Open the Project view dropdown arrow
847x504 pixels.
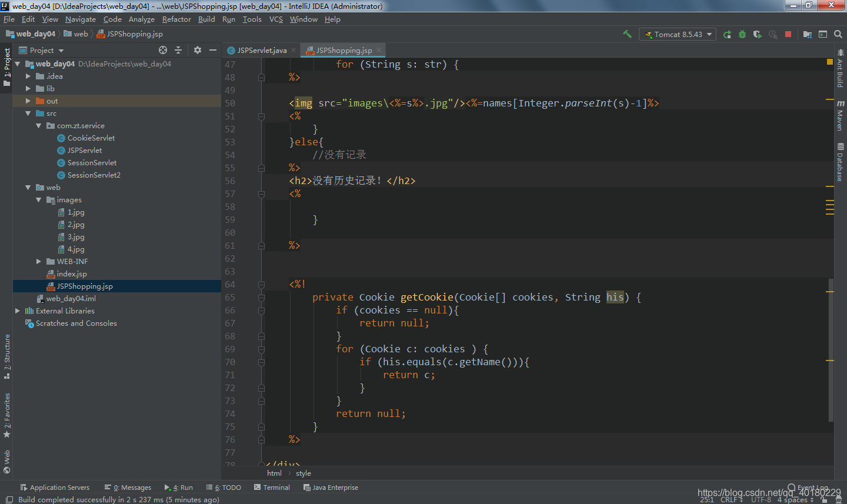[x=61, y=51]
